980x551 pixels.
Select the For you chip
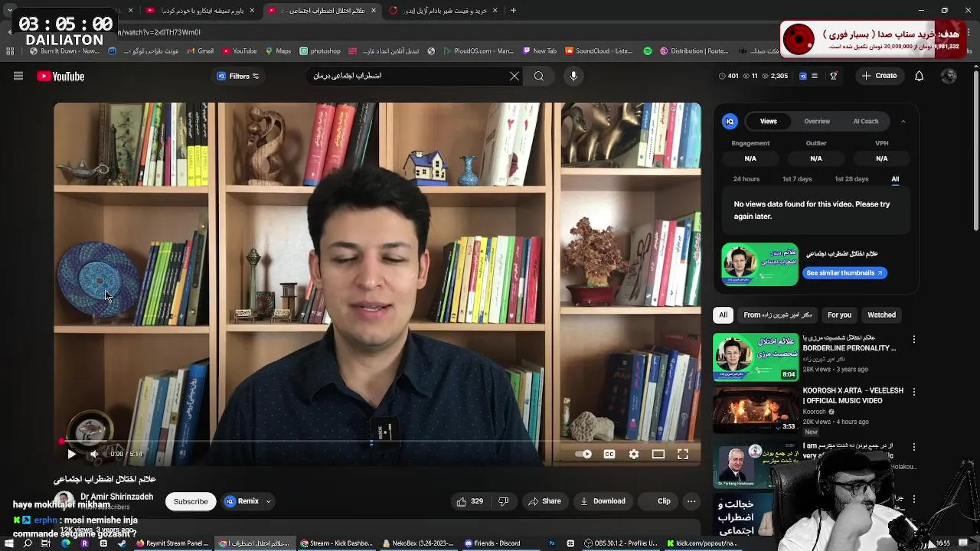tap(839, 315)
